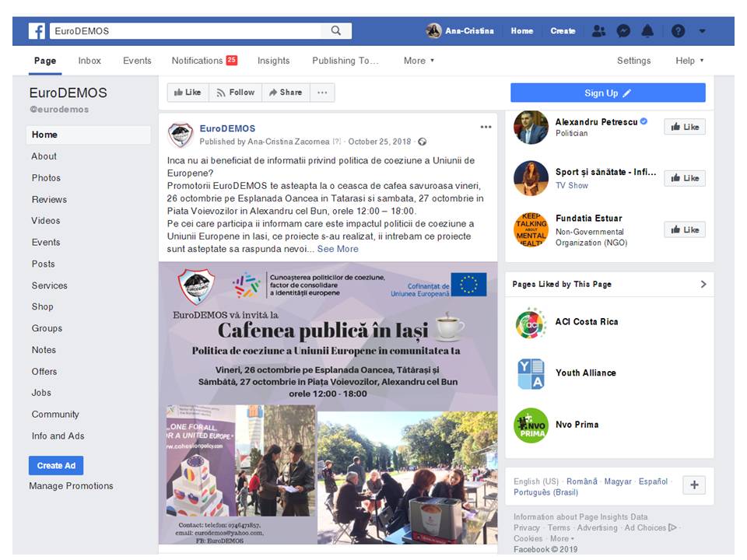This screenshot has width=747, height=560.
Task: Click the Sign Up button
Action: (x=608, y=93)
